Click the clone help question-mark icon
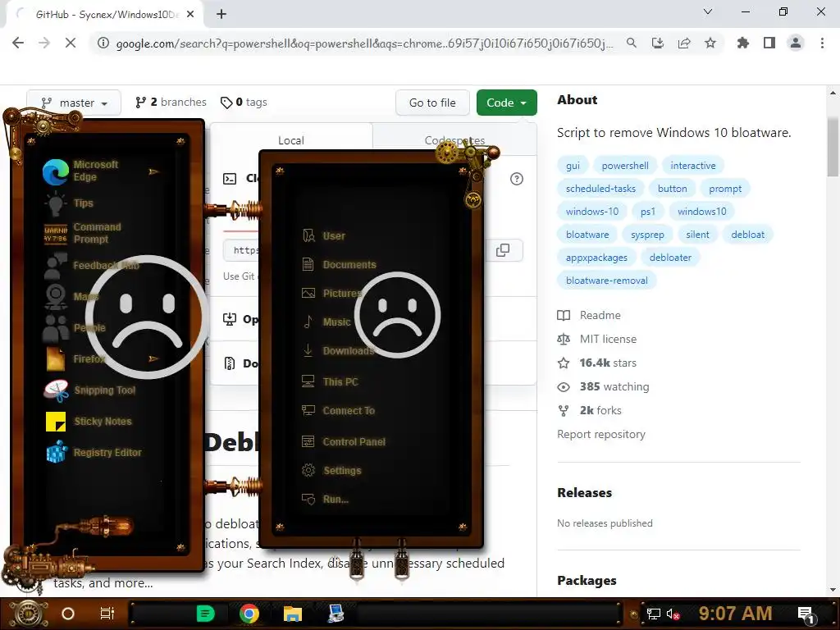This screenshot has height=630, width=840. (517, 179)
